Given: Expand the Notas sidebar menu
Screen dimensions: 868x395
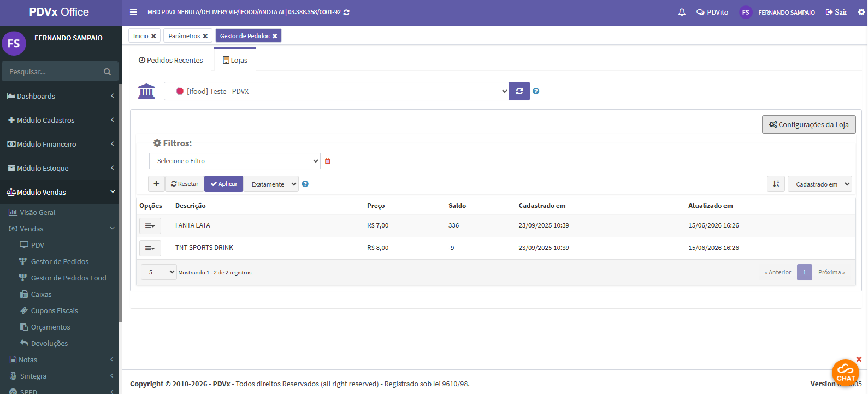Looking at the screenshot, I should pyautogui.click(x=60, y=360).
